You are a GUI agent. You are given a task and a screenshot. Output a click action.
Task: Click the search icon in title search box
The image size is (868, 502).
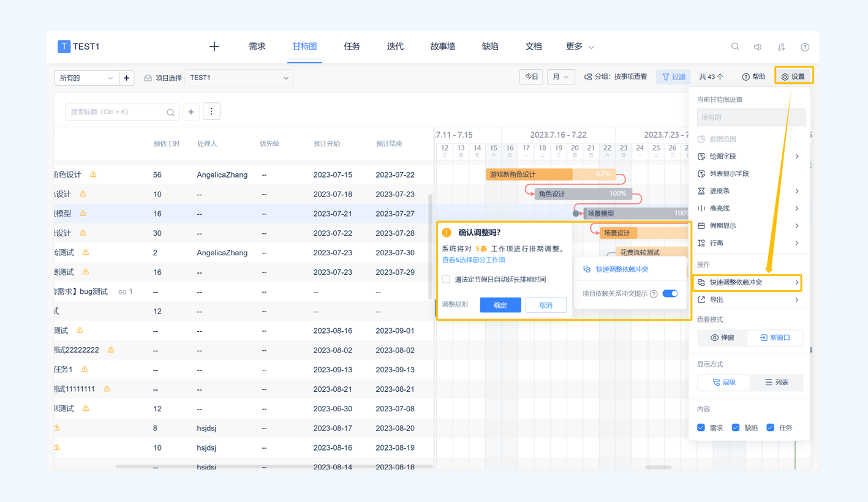(x=170, y=113)
